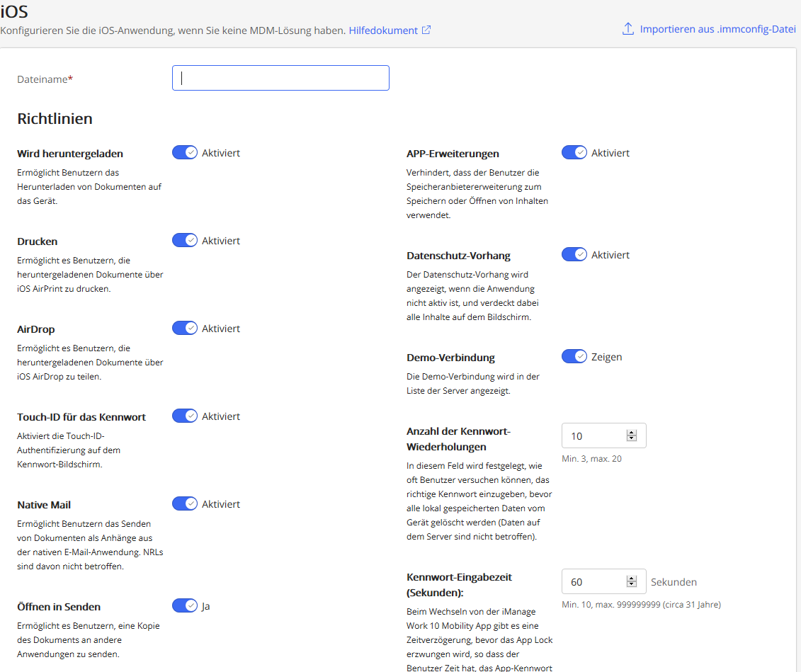Turn off the Datenschutz-Vorhang switch
The height and width of the screenshot is (672, 801).
(x=574, y=254)
